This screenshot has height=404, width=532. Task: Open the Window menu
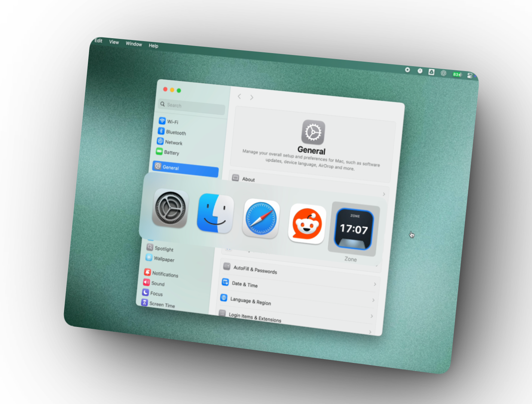[134, 44]
